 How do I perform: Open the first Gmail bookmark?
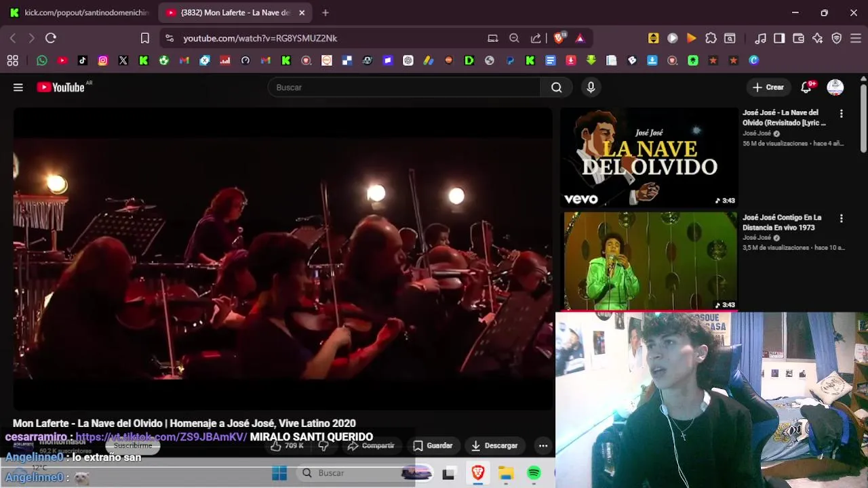[x=184, y=60]
